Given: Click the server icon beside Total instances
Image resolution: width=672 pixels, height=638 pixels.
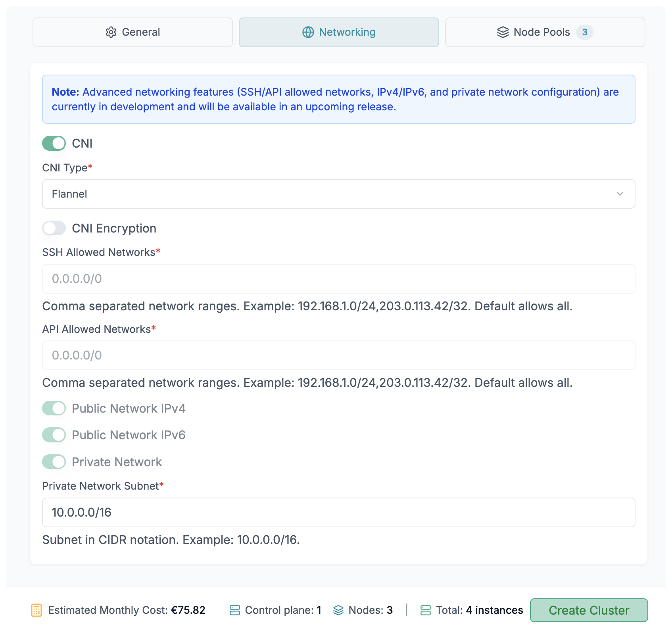Looking at the screenshot, I should 425,610.
